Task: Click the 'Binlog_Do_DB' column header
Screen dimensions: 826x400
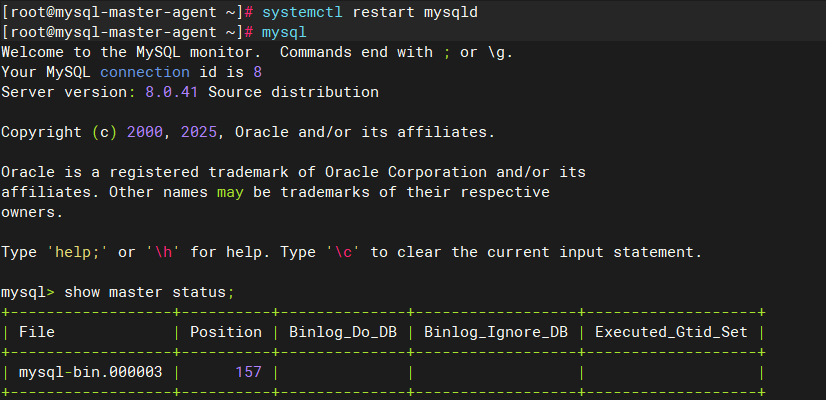Action: [x=343, y=332]
